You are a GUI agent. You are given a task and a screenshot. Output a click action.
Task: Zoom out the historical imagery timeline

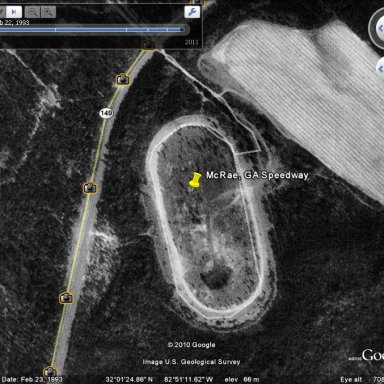click(33, 12)
